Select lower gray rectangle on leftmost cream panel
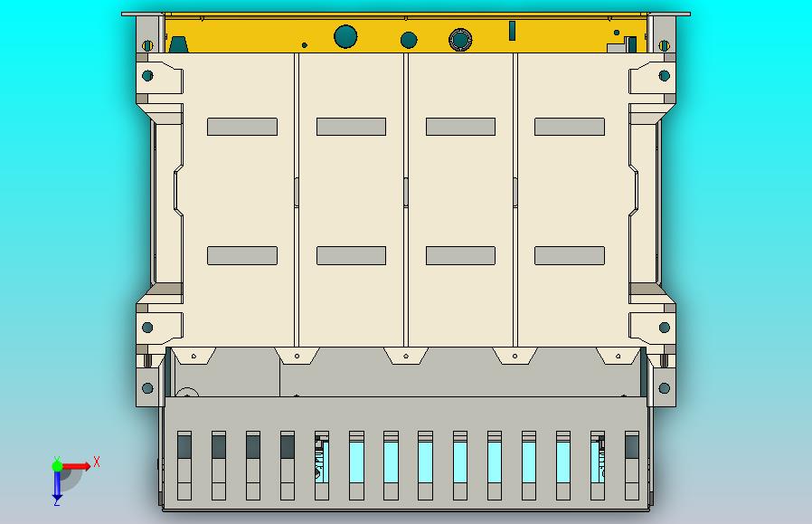 coord(242,255)
